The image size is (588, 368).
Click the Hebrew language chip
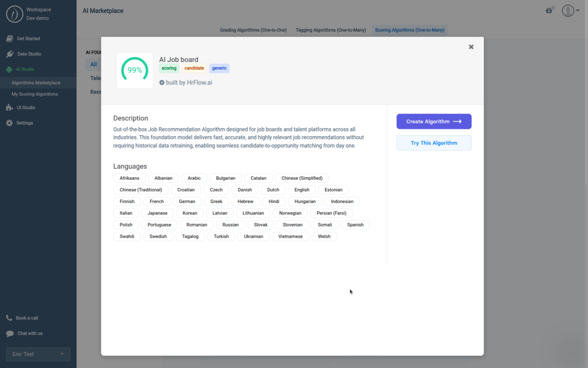(x=245, y=201)
